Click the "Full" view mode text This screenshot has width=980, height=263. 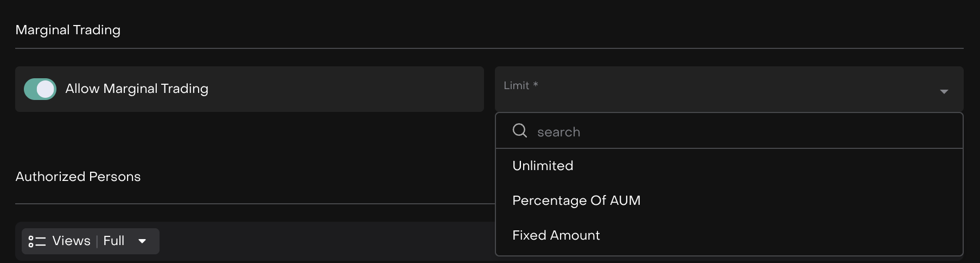pyautogui.click(x=114, y=241)
